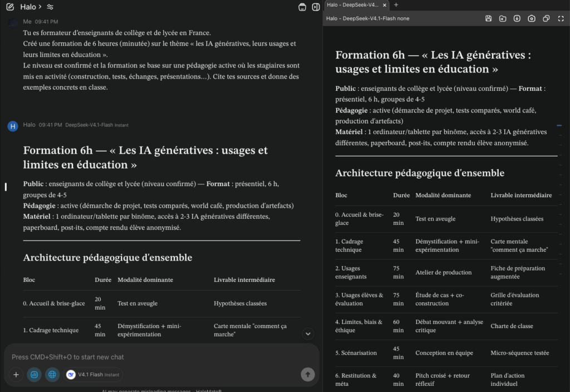The height and width of the screenshot is (392, 570).
Task: Open the V4.1 Flash model selector
Action: 93,375
